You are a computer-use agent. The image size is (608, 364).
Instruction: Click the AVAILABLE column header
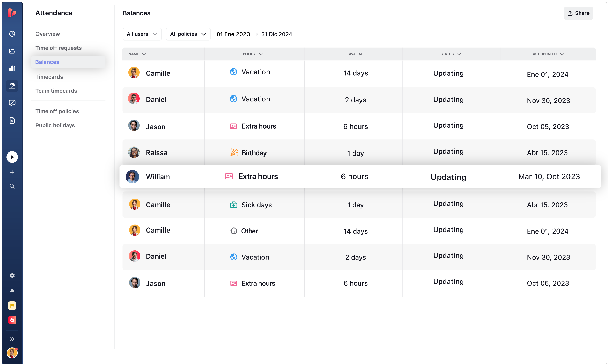358,54
